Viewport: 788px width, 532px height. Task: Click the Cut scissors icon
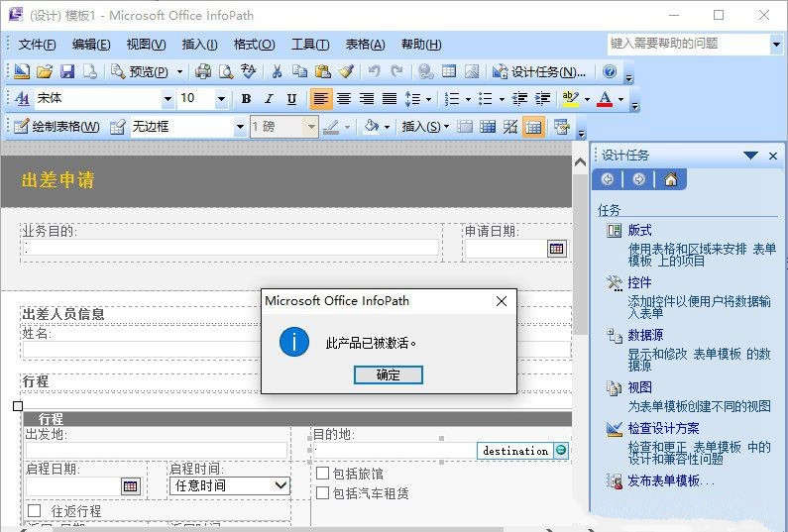tap(277, 72)
